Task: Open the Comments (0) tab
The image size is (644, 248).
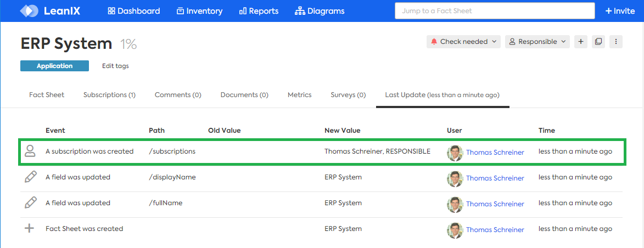Action: pos(178,95)
